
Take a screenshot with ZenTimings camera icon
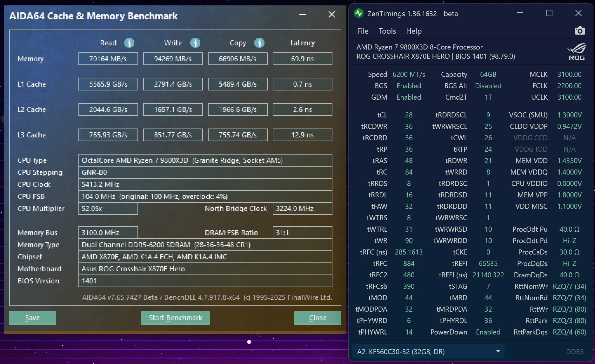[580, 31]
